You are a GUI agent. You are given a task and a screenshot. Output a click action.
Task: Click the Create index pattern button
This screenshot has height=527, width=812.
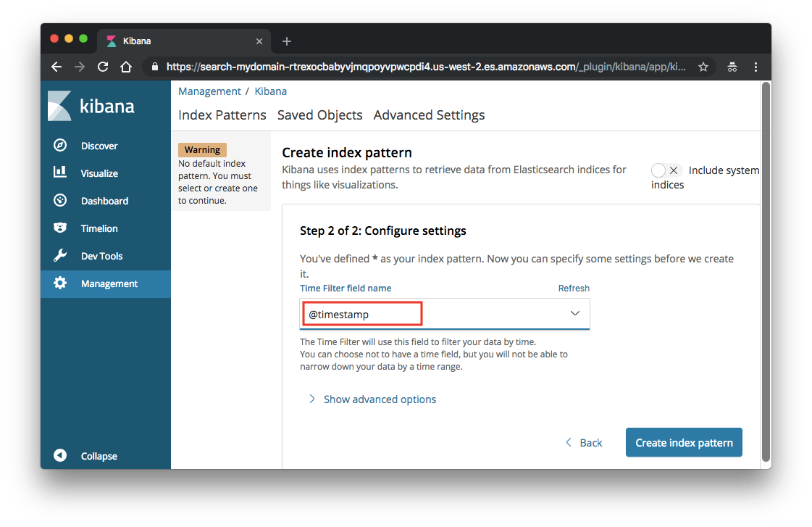(x=684, y=442)
